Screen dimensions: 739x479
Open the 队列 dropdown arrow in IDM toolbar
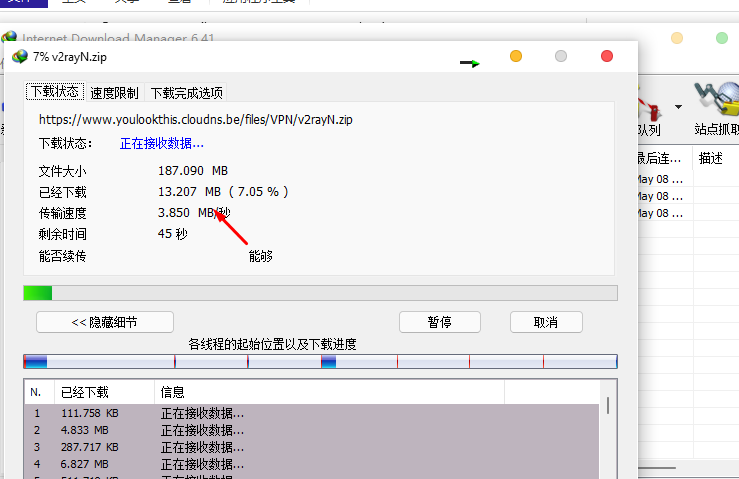tap(678, 107)
